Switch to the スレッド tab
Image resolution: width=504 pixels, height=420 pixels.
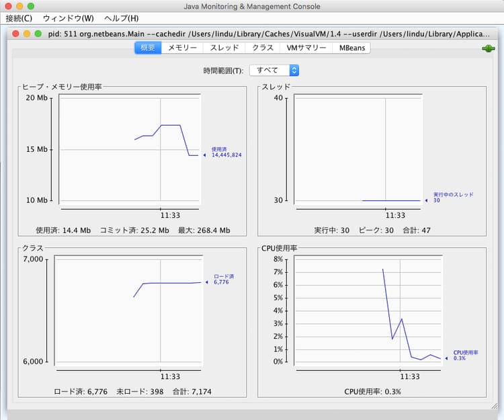click(x=224, y=48)
